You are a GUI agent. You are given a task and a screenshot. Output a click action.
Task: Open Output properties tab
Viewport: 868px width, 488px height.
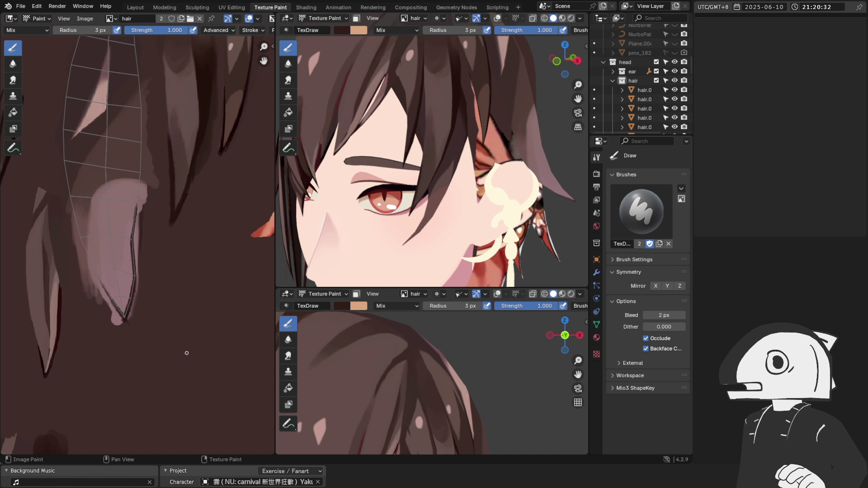pyautogui.click(x=596, y=187)
